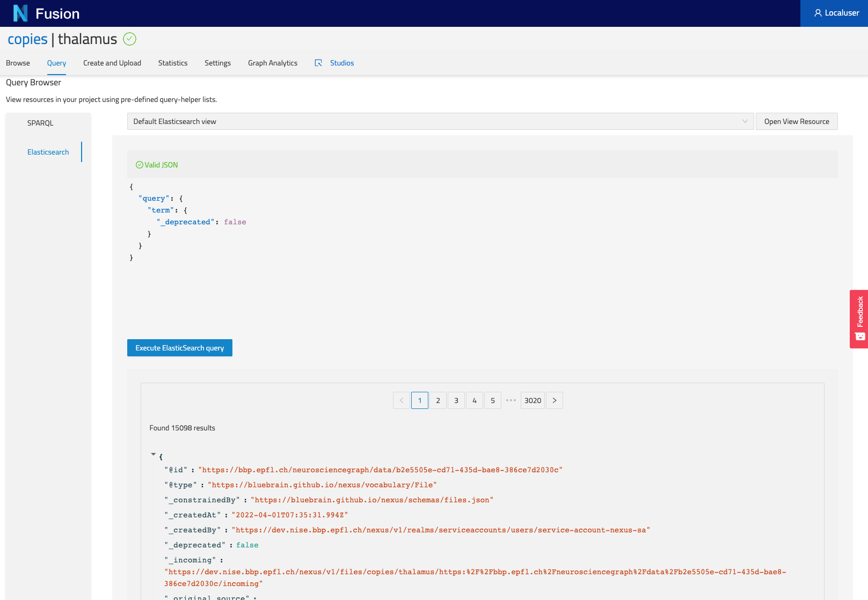Viewport: 868px width, 600px height.
Task: Open the copies organization link
Action: point(27,39)
